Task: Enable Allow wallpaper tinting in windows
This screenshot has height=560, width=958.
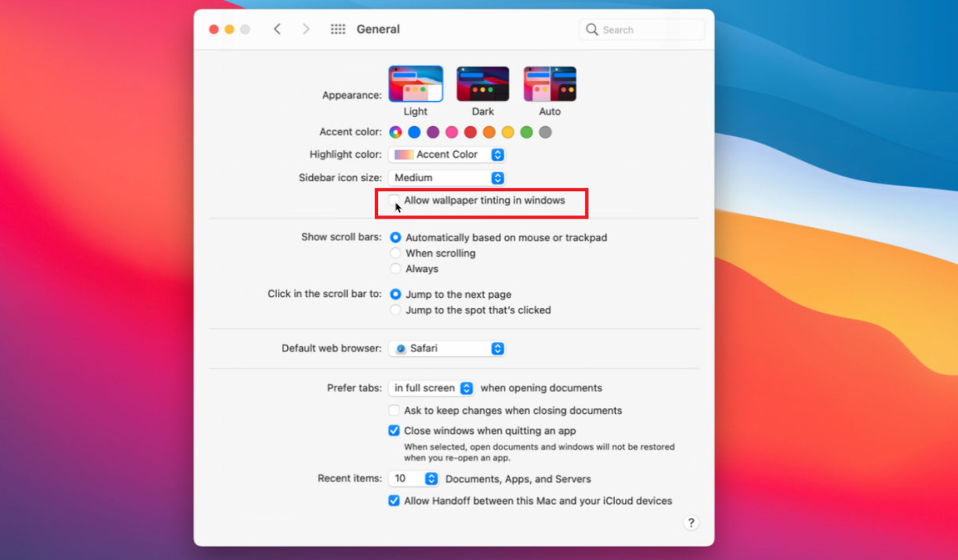Action: 395,201
